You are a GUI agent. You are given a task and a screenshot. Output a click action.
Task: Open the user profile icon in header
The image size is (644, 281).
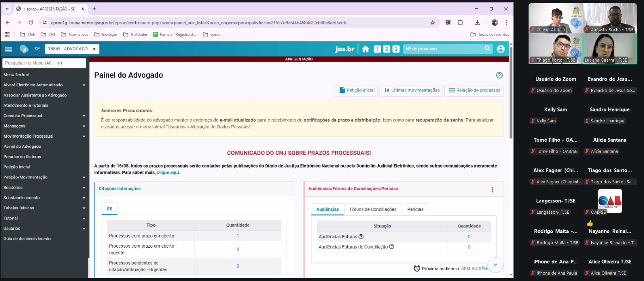coord(501,49)
